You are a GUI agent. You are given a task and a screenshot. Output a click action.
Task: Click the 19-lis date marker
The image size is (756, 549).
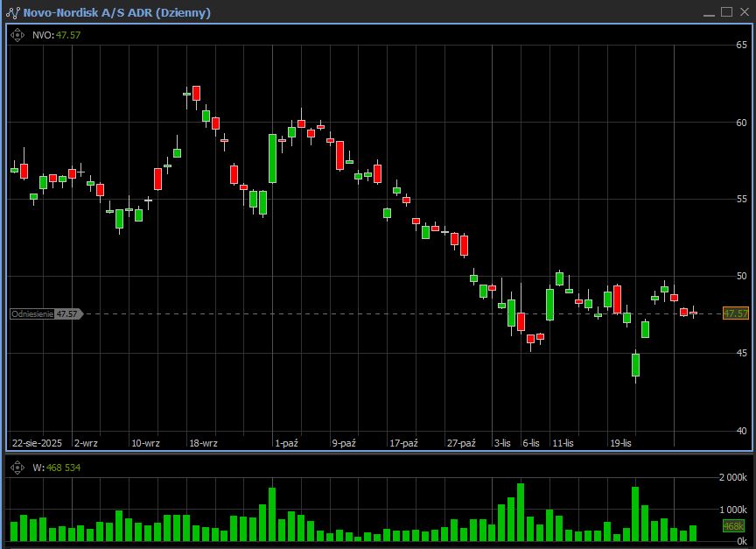coord(620,443)
